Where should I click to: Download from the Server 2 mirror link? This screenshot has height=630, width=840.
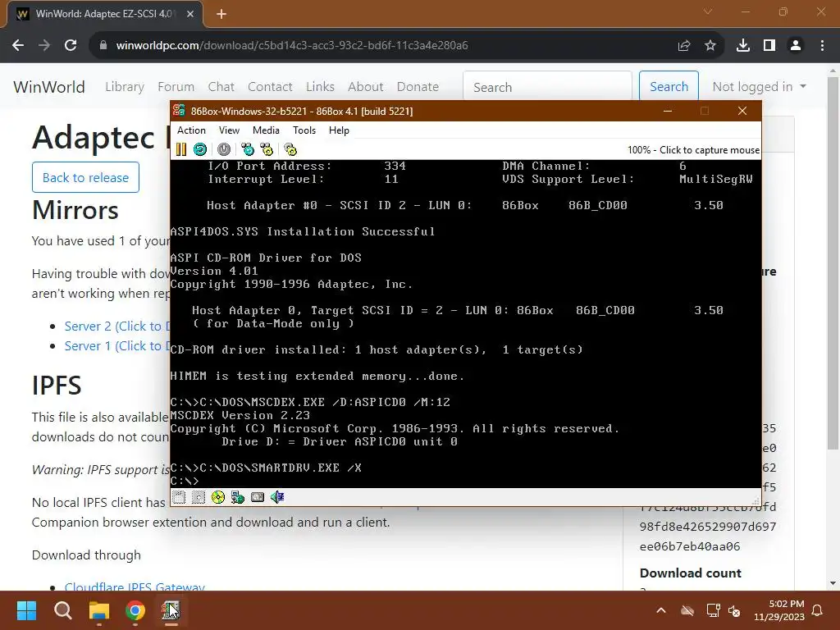pos(116,326)
